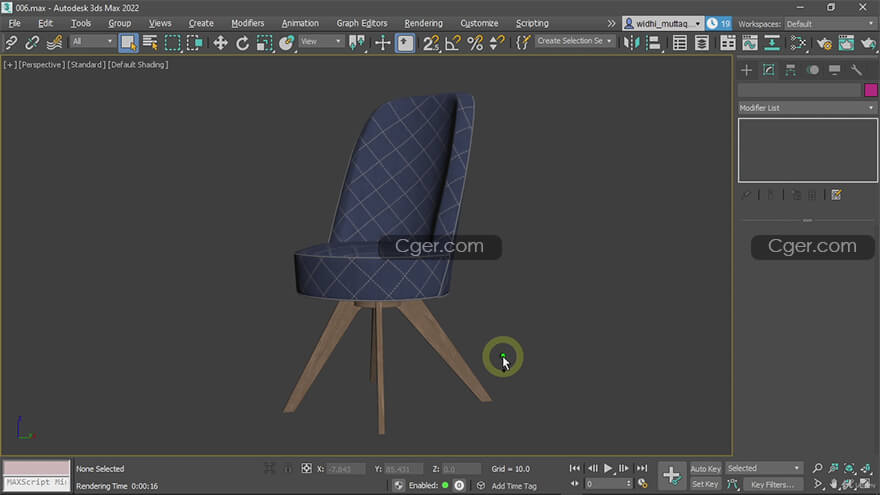Screen dimensions: 880x495
Task: Click the Select and Link icon
Action: pos(12,42)
